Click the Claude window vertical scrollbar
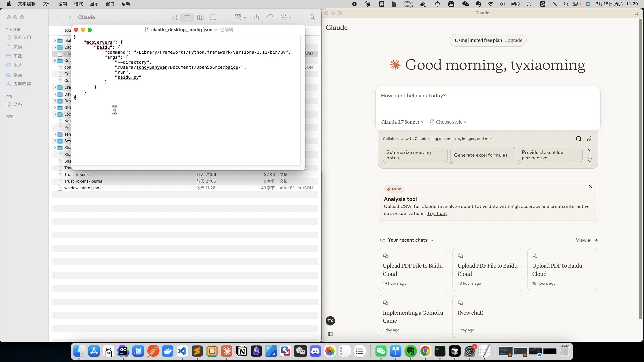The width and height of the screenshot is (644, 362). (x=641, y=169)
